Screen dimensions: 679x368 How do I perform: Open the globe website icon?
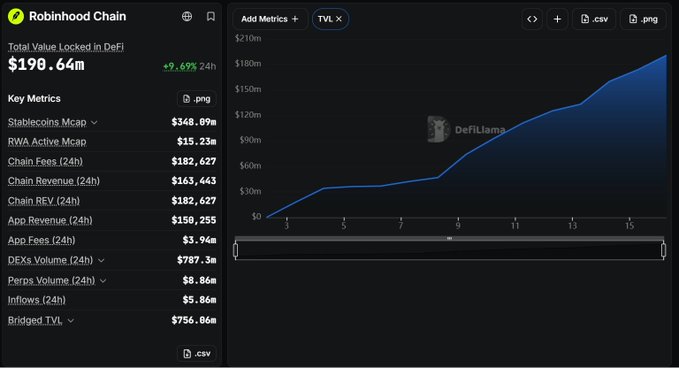click(x=187, y=16)
